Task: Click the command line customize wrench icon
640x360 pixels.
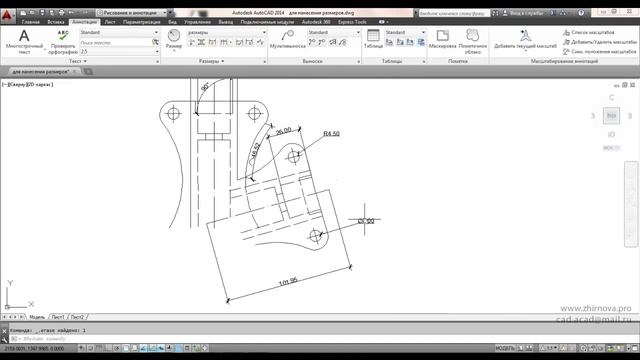Action: coord(4,339)
